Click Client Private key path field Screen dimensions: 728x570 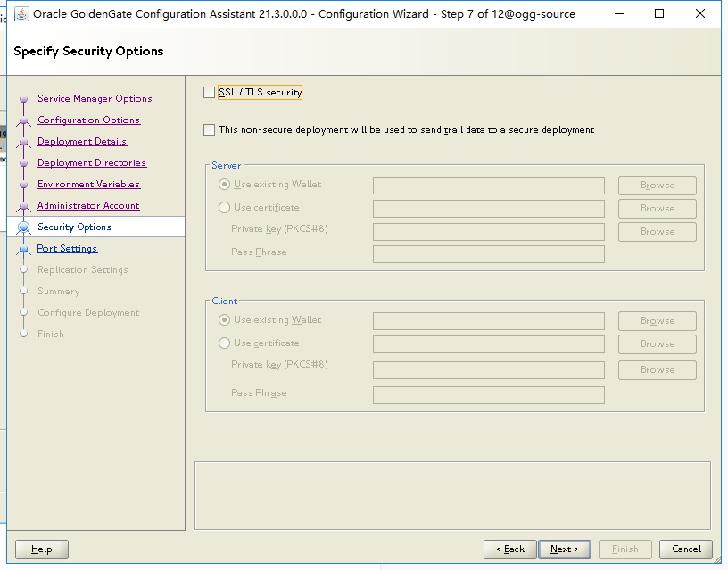pos(488,370)
